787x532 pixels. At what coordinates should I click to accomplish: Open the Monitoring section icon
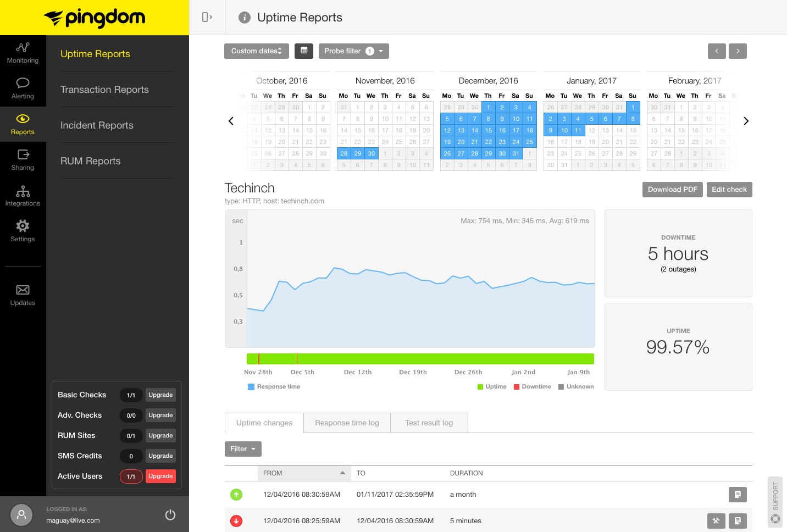[23, 47]
